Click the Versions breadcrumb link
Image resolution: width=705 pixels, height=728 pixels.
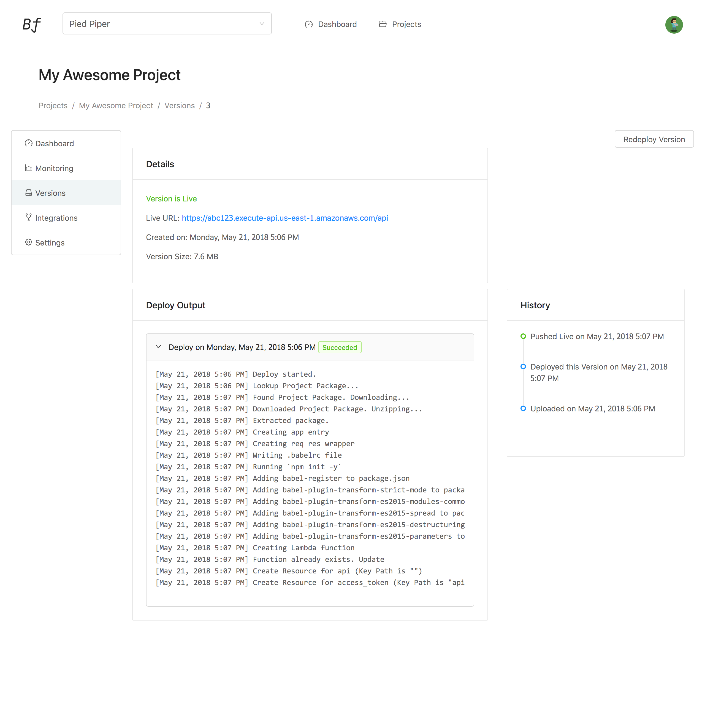coord(179,106)
